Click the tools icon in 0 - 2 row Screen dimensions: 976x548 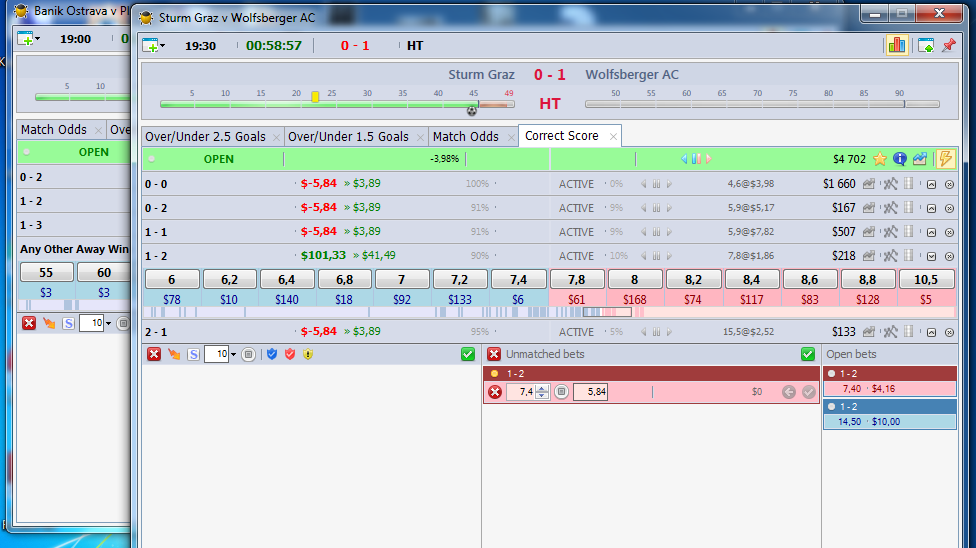[x=891, y=207]
